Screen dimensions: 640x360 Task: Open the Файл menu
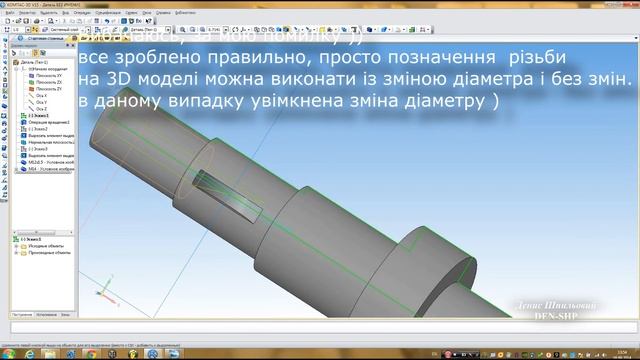click(x=10, y=13)
